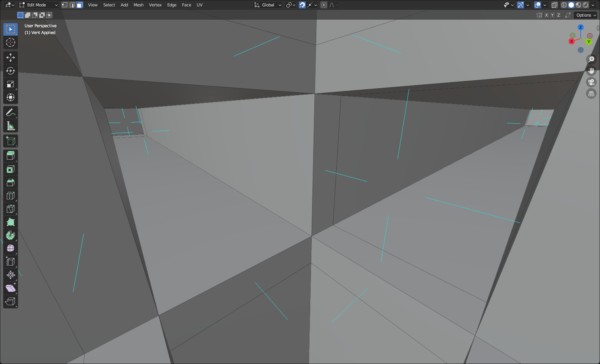
Task: Select the Poly Build tool
Action: [x=11, y=222]
